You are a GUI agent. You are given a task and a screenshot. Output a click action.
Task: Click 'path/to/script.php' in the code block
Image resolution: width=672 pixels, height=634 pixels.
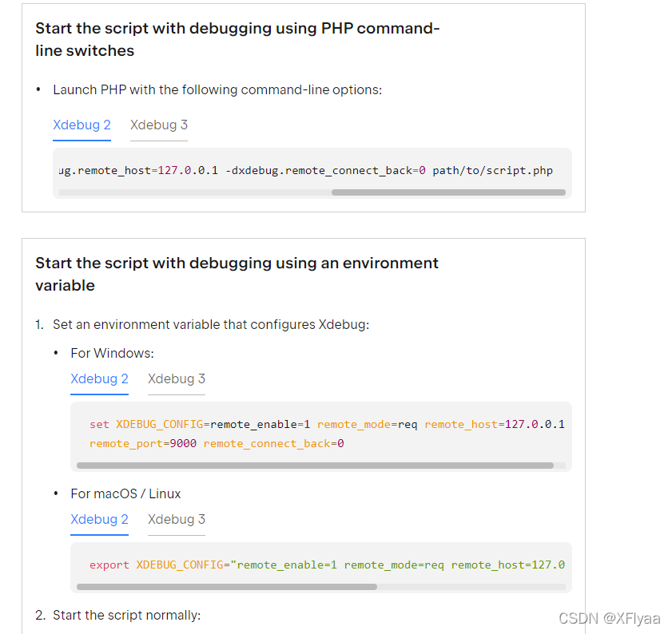point(492,171)
